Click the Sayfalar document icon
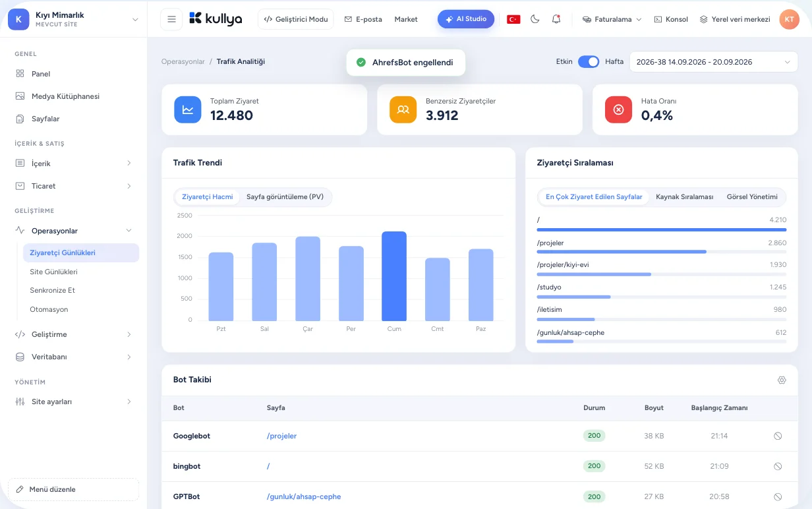The image size is (812, 509). click(x=20, y=119)
